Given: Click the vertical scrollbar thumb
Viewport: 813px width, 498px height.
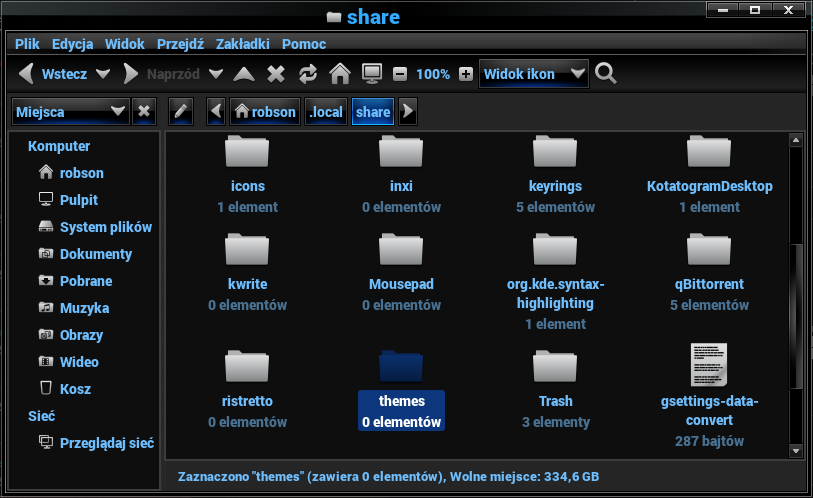Looking at the screenshot, I should click(x=795, y=315).
